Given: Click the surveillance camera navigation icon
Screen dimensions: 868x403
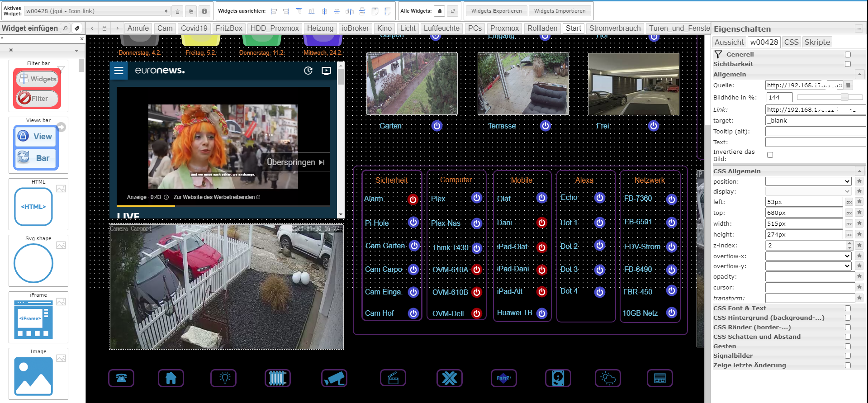Looking at the screenshot, I should (334, 378).
